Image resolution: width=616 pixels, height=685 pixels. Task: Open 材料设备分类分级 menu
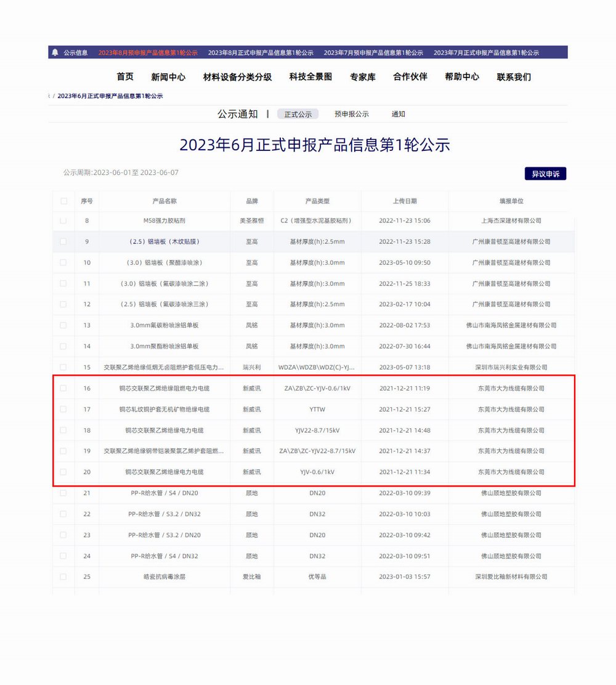[237, 77]
